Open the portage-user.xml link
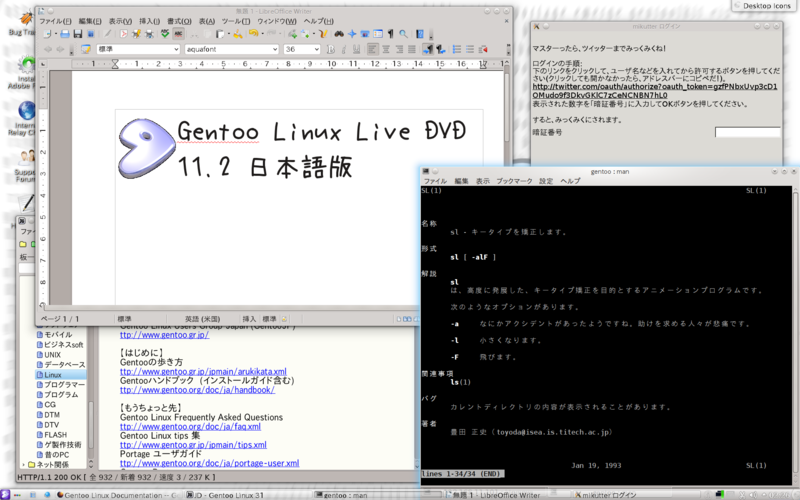The image size is (800, 500). (x=210, y=463)
